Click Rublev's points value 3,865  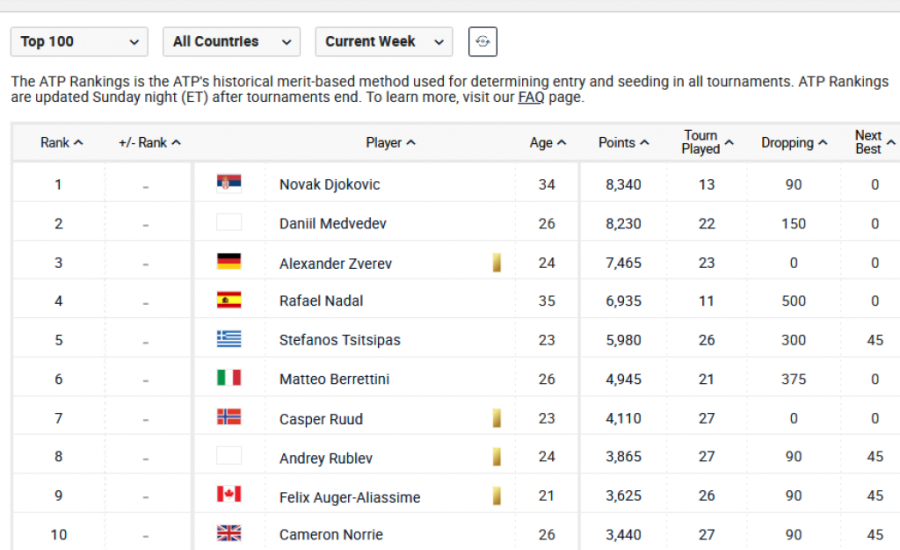623,456
